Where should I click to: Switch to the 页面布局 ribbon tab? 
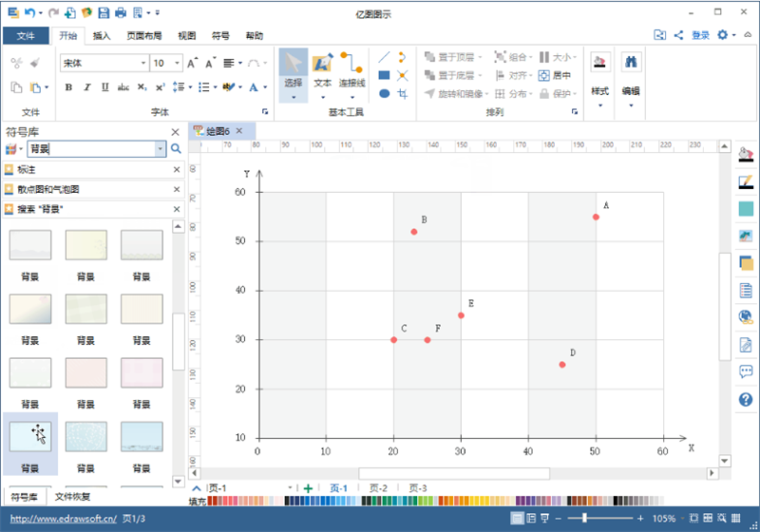click(x=144, y=36)
